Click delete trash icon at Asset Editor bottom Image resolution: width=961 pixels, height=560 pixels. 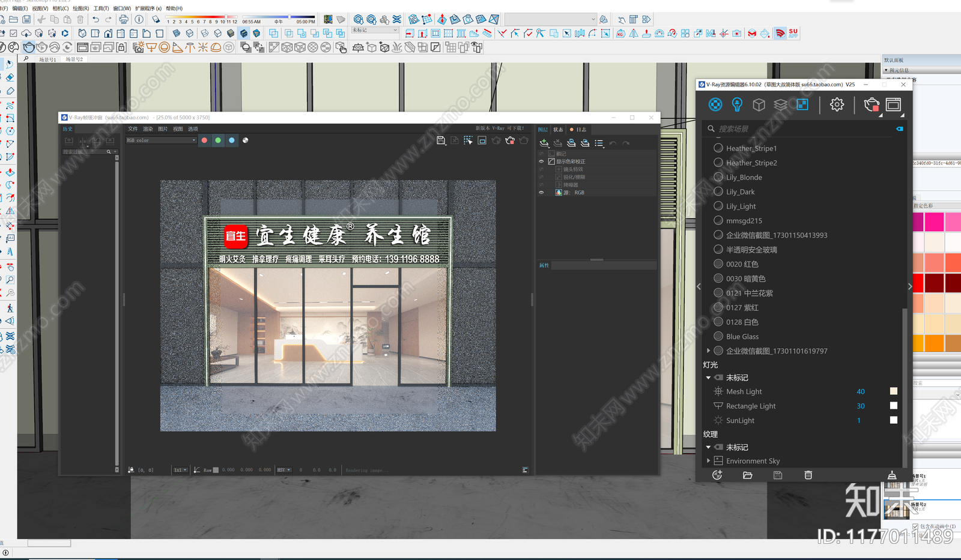[x=808, y=475]
